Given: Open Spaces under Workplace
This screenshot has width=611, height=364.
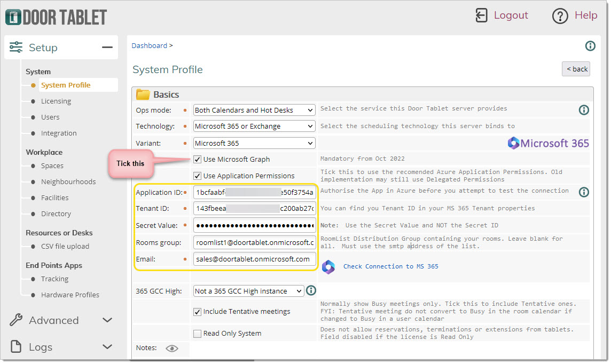Looking at the screenshot, I should coord(52,166).
